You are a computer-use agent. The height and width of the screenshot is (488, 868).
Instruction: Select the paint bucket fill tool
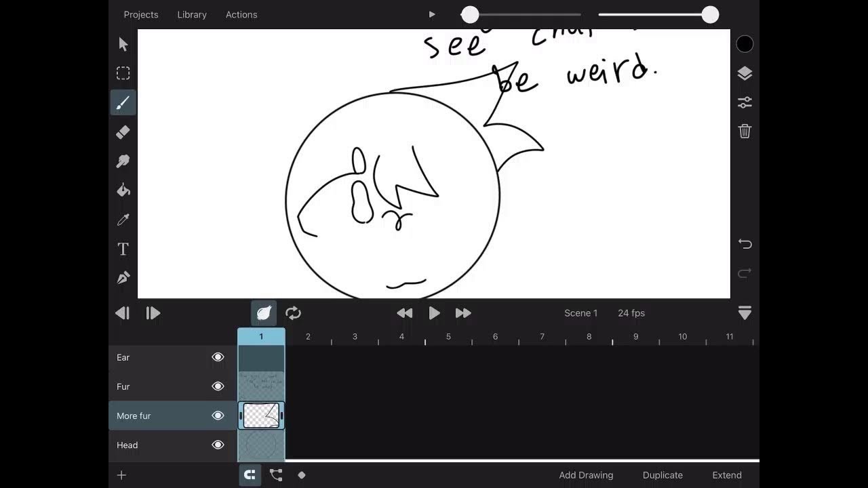coord(123,190)
